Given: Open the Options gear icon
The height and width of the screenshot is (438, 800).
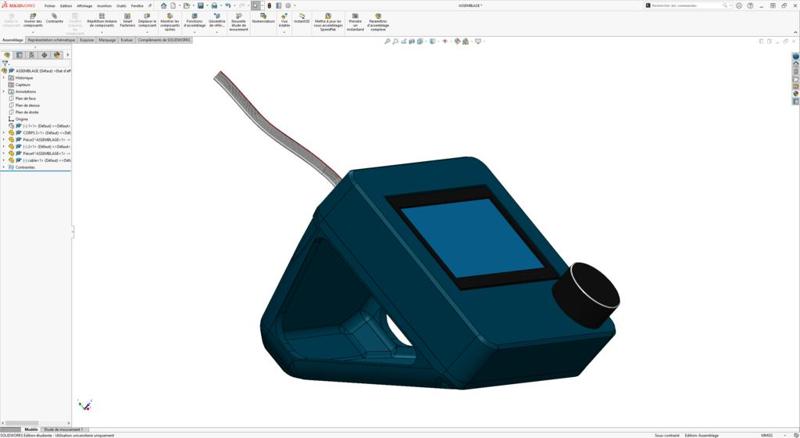Looking at the screenshot, I should [288, 6].
